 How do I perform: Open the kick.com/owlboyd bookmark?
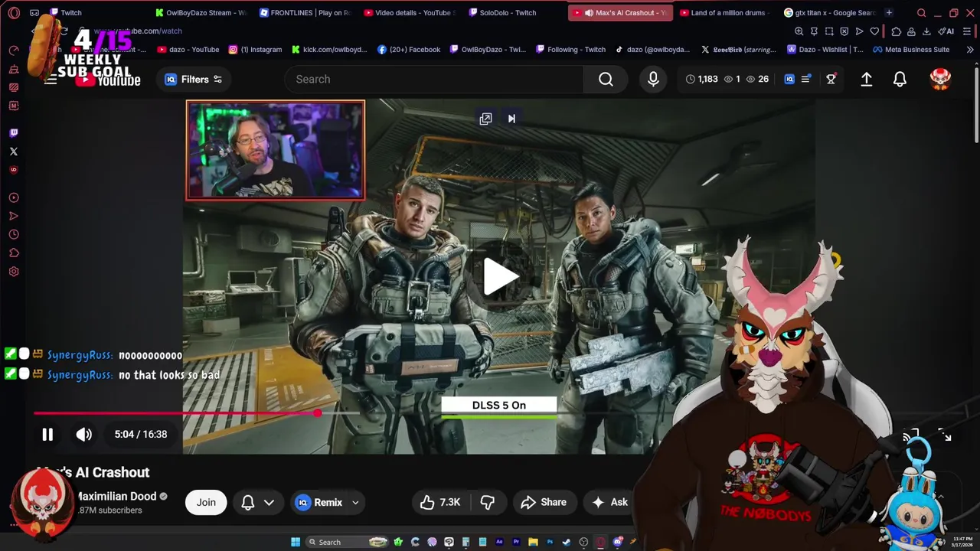coord(329,50)
